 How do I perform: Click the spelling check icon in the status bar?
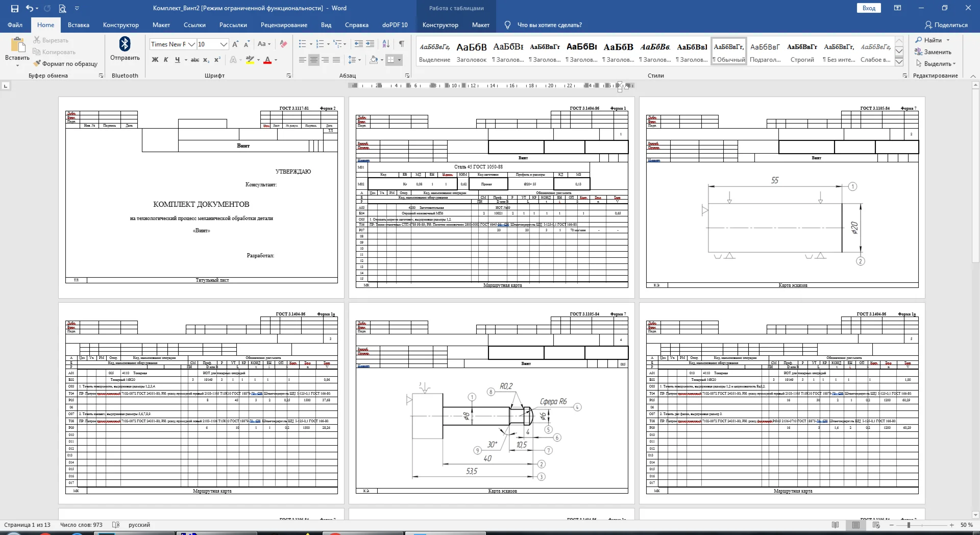116,525
